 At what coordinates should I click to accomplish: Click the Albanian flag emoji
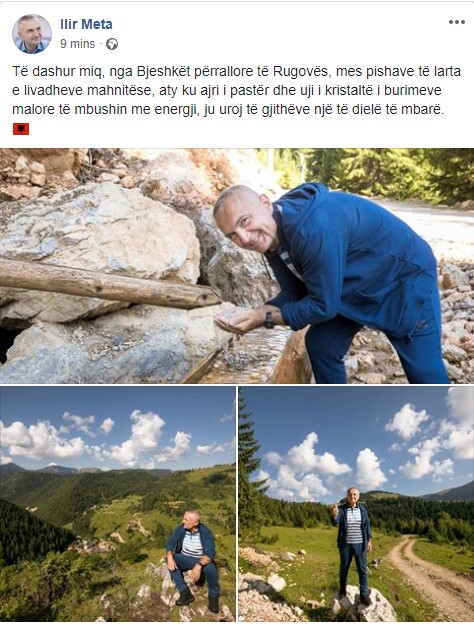[21, 129]
